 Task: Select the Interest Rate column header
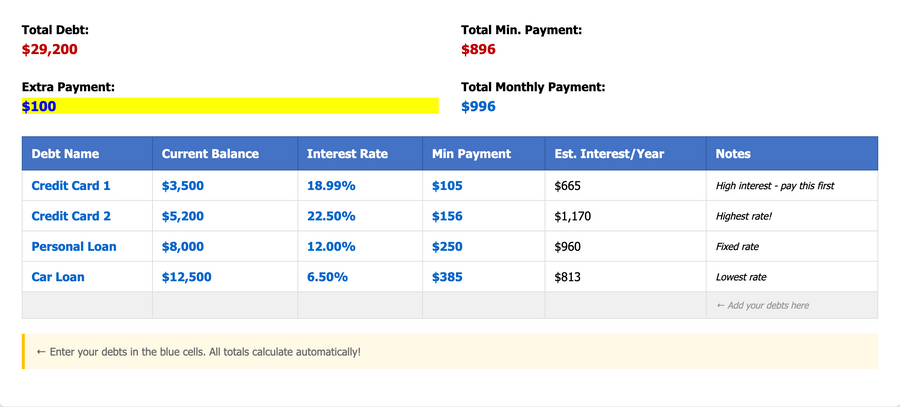[360, 153]
